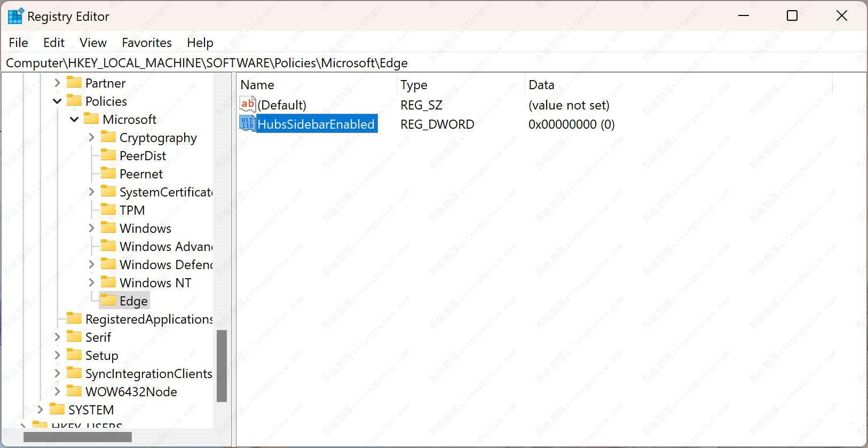This screenshot has height=448, width=868.
Task: Select the (Default) value name
Action: tap(282, 105)
